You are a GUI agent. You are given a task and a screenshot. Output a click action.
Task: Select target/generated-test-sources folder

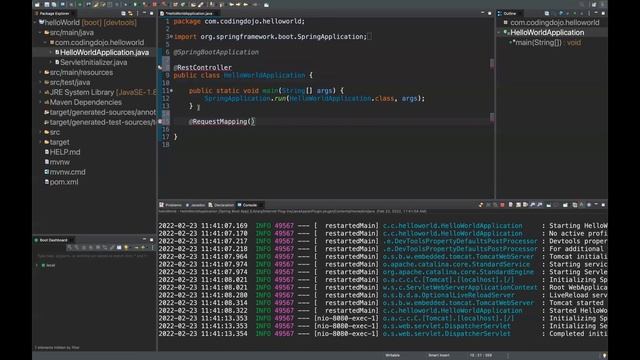coord(102,122)
